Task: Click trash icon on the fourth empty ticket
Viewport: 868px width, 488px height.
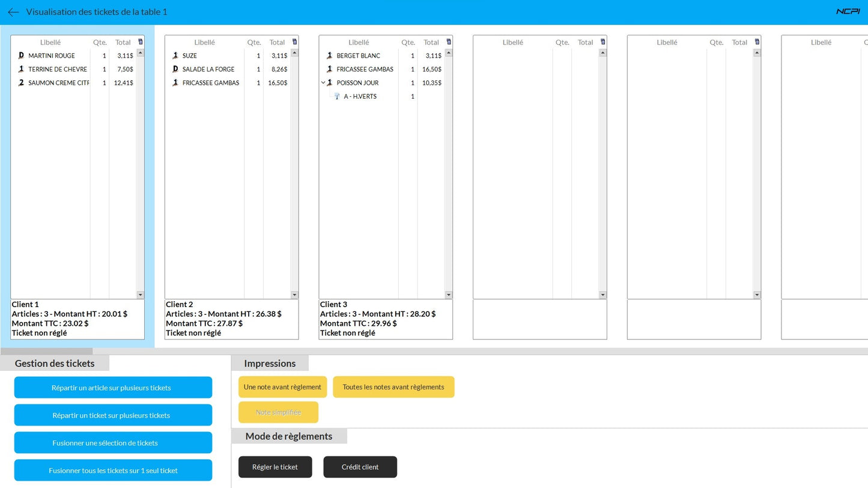Action: [603, 41]
